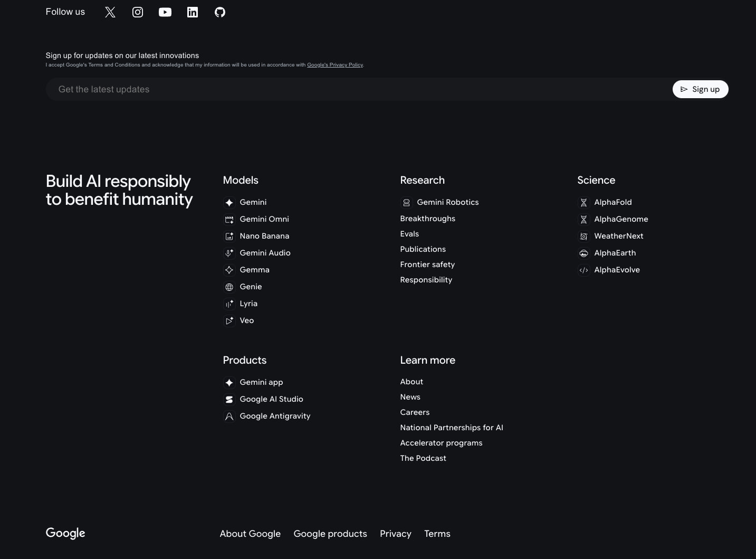
Task: Open the Gemini model link
Action: point(253,202)
